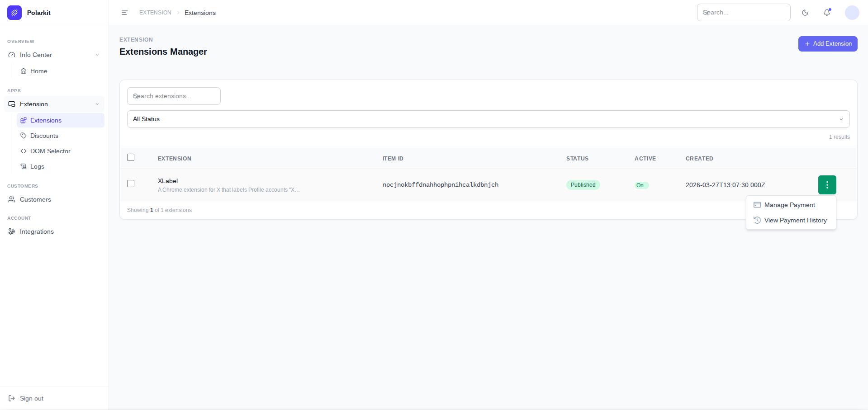Click the Extension app icon in sidebar
The image size is (868, 410).
point(12,104)
